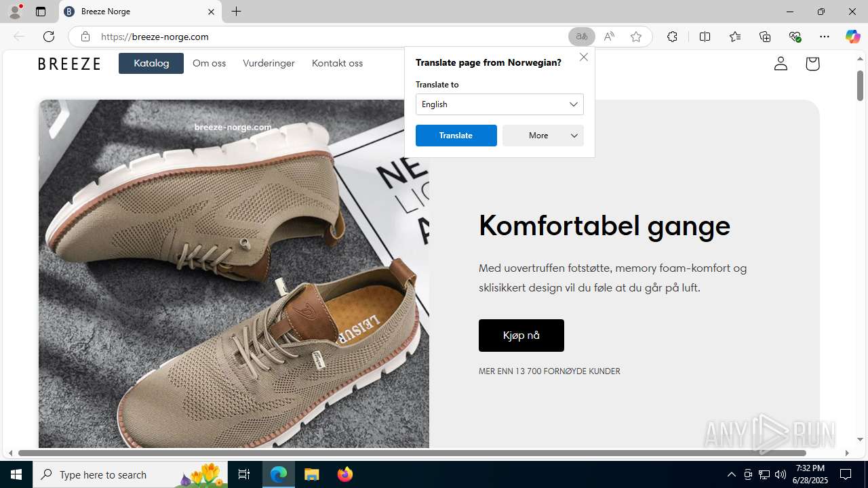The height and width of the screenshot is (488, 868).
Task: Open the notification center icon
Action: tap(846, 474)
